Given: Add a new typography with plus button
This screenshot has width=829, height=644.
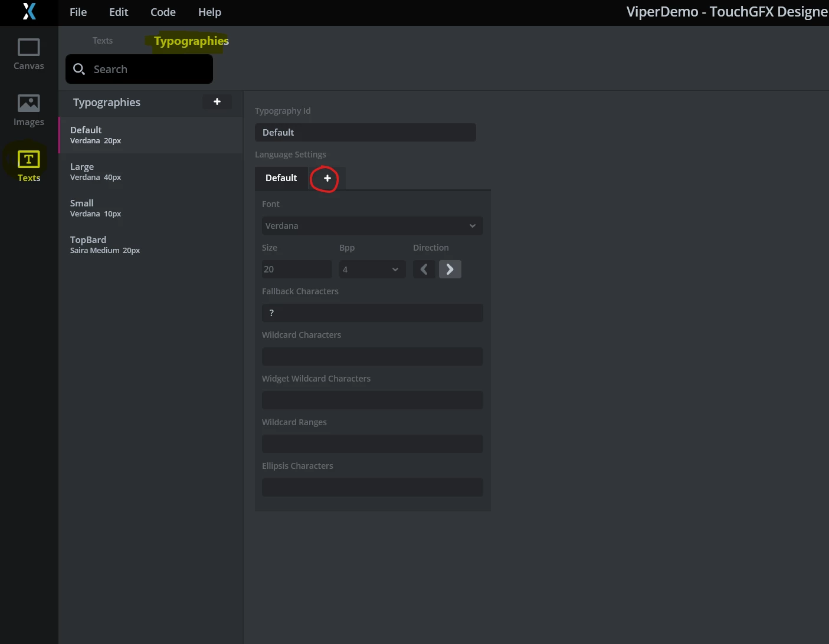Looking at the screenshot, I should point(217,101).
